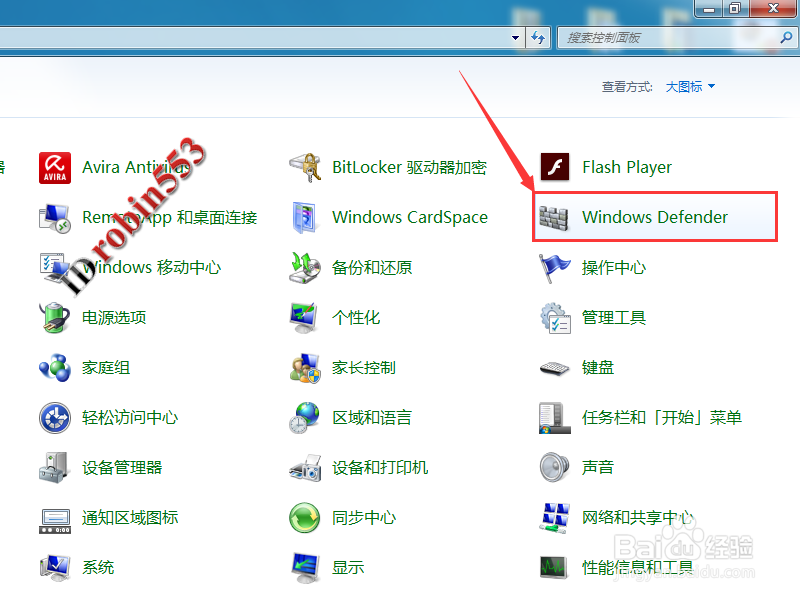Click the RemoteApp and desktop connection icon
The image size is (800, 600).
coord(55,218)
